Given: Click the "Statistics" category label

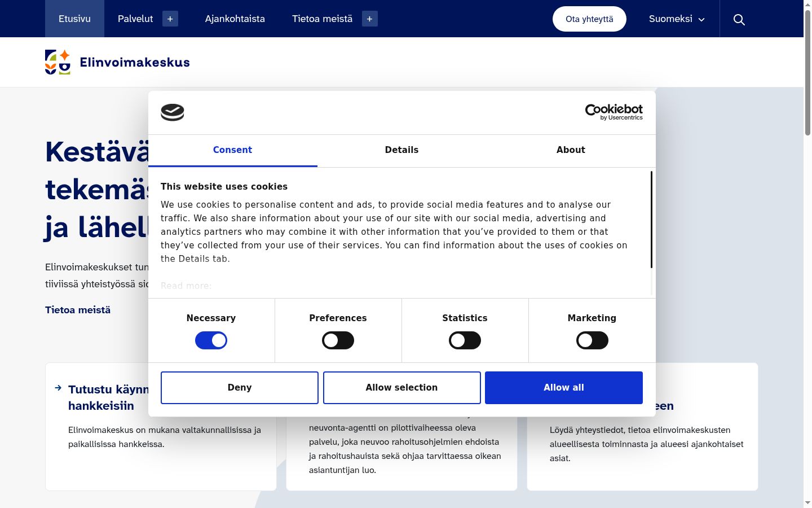Looking at the screenshot, I should 465,318.
